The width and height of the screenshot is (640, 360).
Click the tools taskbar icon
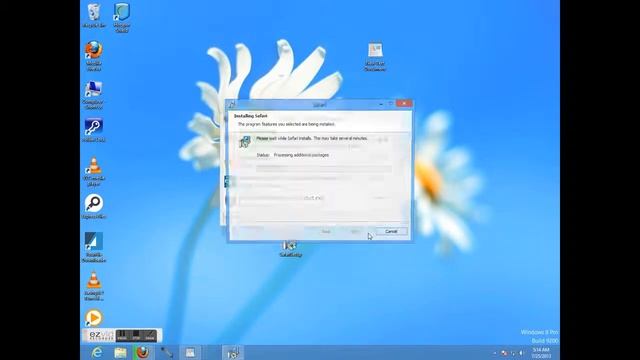click(x=167, y=353)
